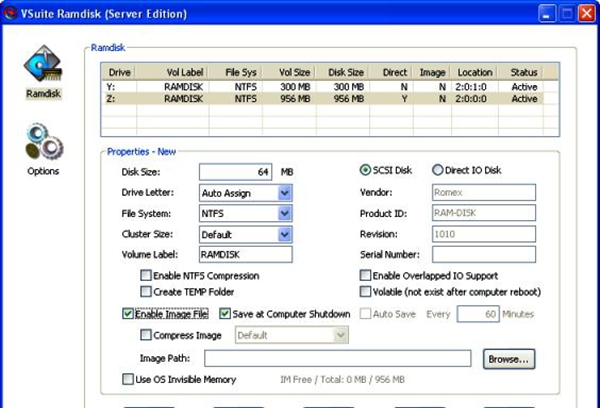Close the VSuite Ramdisk window
600x408 pixels.
(x=587, y=14)
